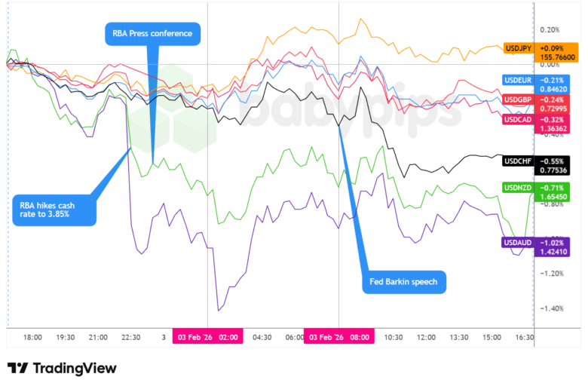Select the blue USDEUR series label

(517, 79)
